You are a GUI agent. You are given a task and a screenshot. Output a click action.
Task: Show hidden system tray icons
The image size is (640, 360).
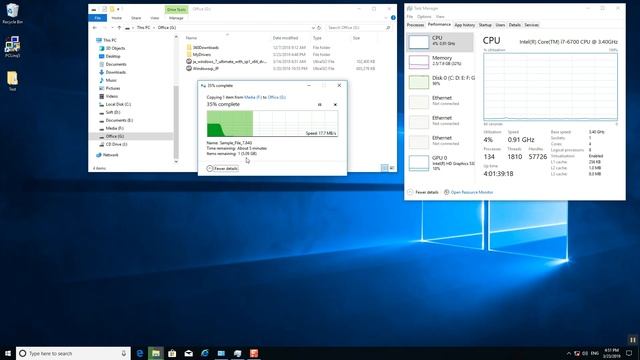point(569,353)
